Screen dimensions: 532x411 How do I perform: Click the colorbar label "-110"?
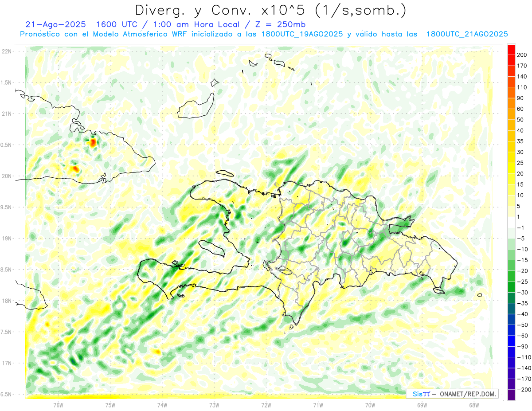tap(524, 357)
